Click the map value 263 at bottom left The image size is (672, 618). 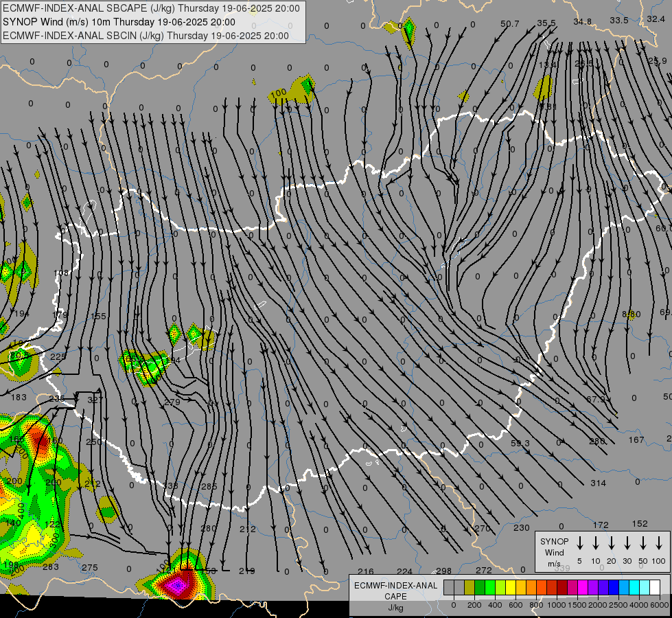51,567
